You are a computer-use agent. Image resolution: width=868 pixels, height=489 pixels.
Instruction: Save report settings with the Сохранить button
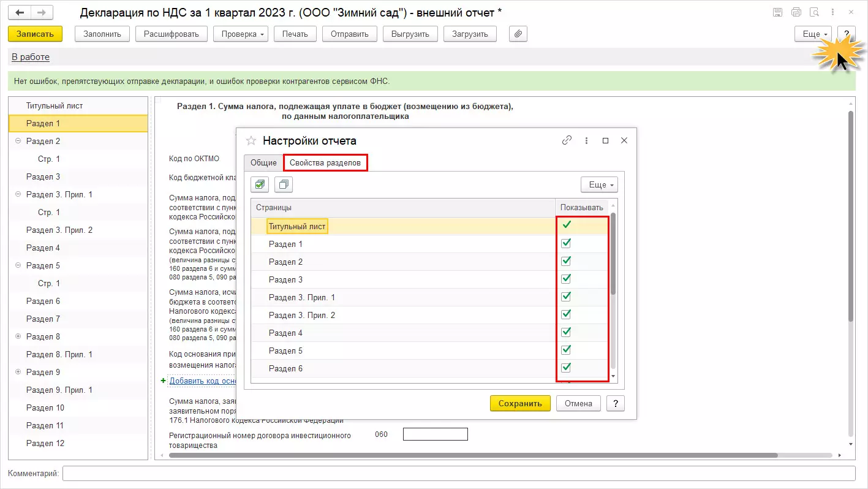[x=520, y=403]
